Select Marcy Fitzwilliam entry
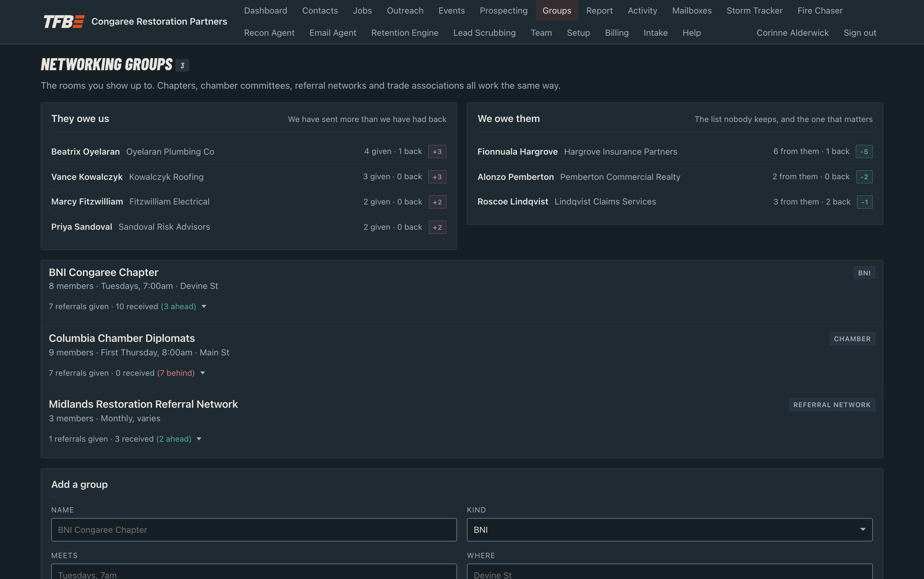The image size is (924, 579). tap(87, 201)
